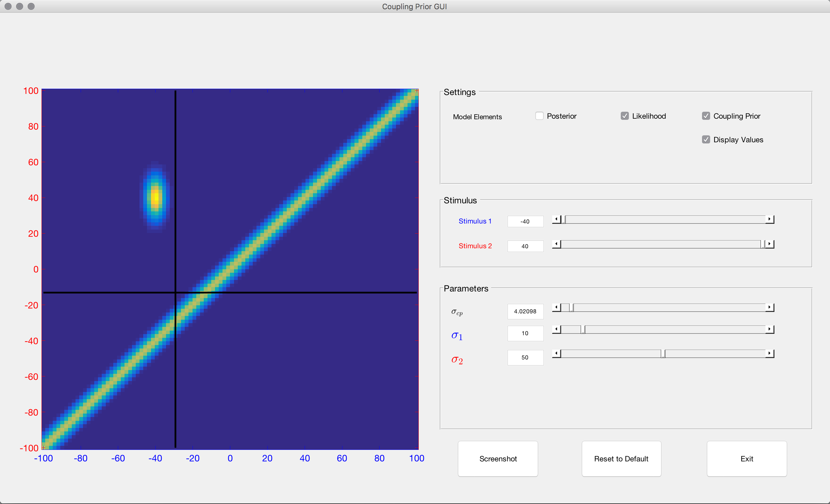Viewport: 830px width, 504px height.
Task: Toggle the Display Values checkbox
Action: (x=706, y=139)
